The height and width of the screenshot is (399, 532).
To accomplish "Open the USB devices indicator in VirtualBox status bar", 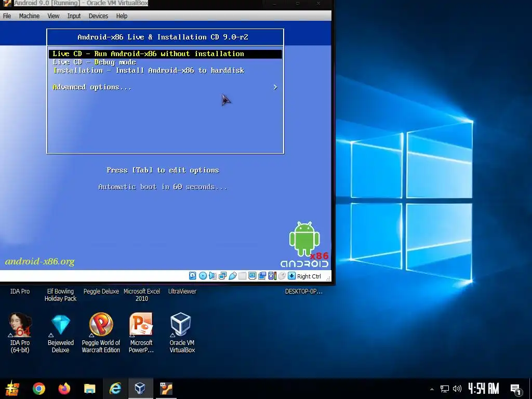I will [233, 276].
